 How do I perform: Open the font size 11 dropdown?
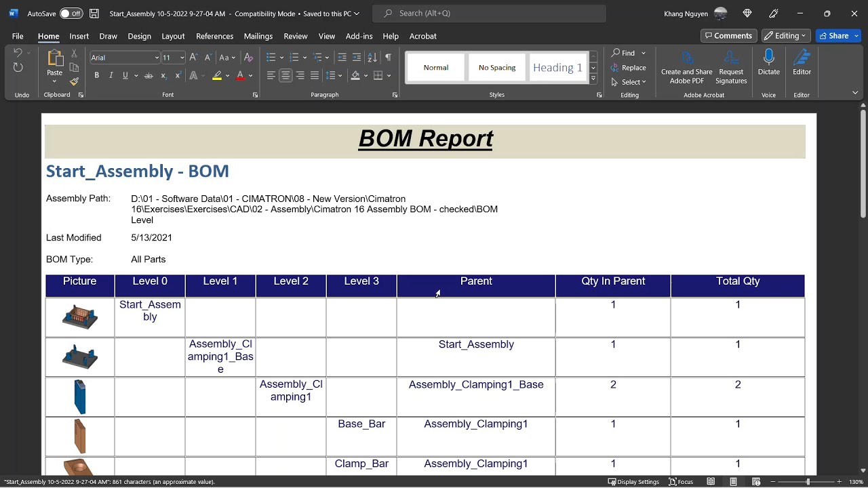(x=182, y=58)
